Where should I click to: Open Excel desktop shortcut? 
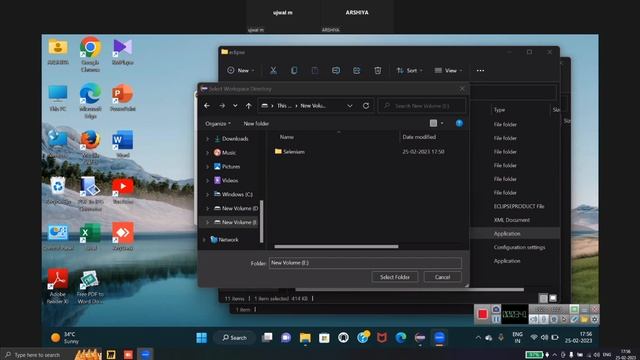pos(91,237)
